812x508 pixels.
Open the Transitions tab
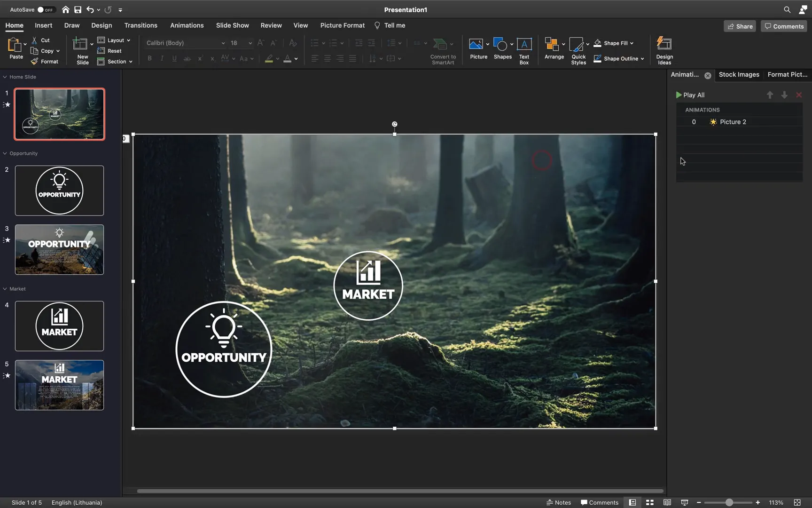point(141,25)
